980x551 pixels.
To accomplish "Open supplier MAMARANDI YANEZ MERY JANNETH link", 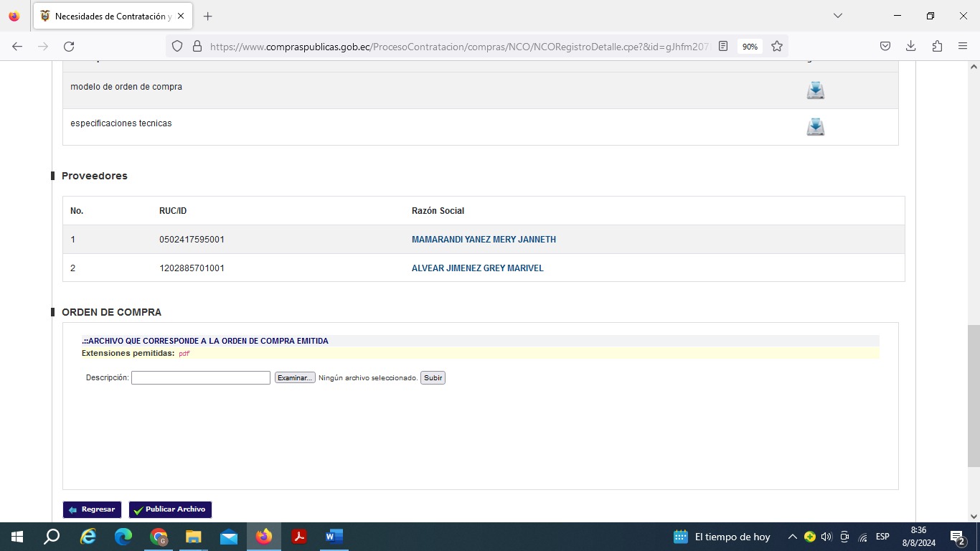I will (x=484, y=240).
